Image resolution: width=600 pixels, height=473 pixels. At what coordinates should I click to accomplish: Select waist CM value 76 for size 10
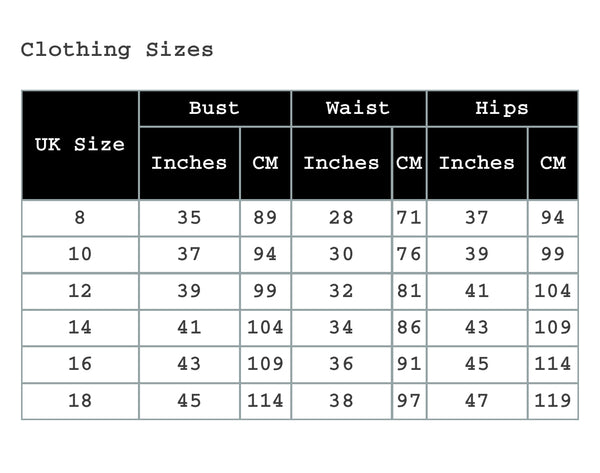tap(409, 254)
